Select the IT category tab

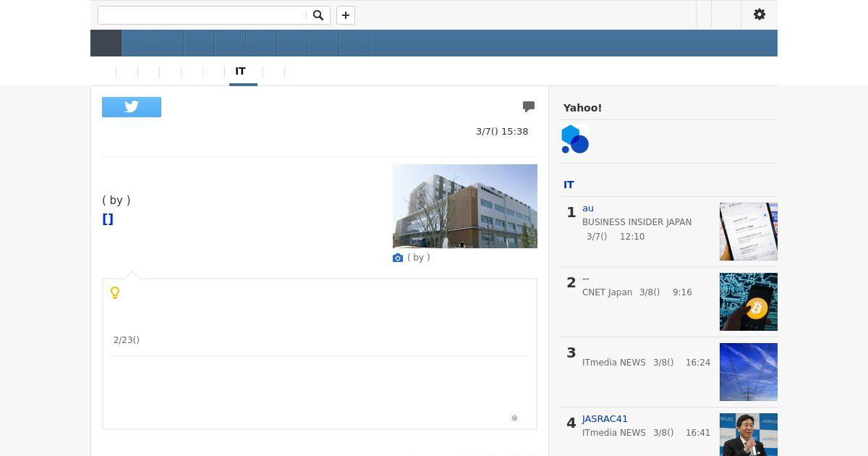240,71
